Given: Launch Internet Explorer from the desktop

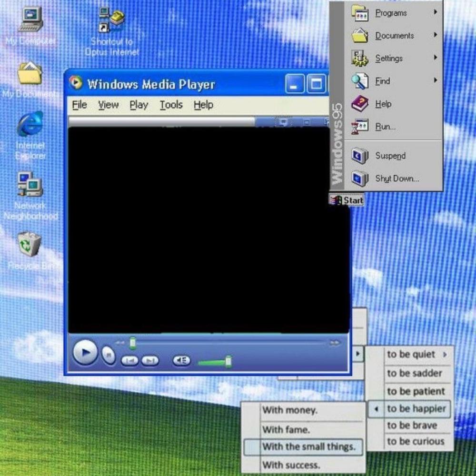Looking at the screenshot, I should tap(30, 124).
